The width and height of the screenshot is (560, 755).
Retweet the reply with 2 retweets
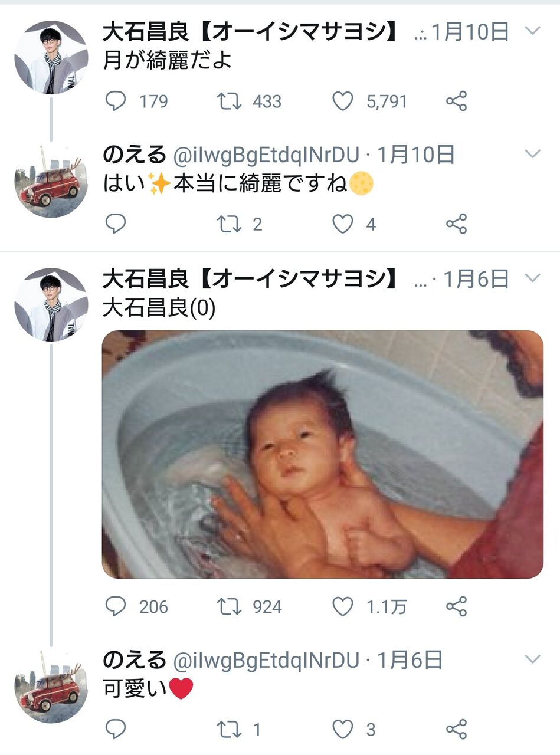(x=229, y=224)
